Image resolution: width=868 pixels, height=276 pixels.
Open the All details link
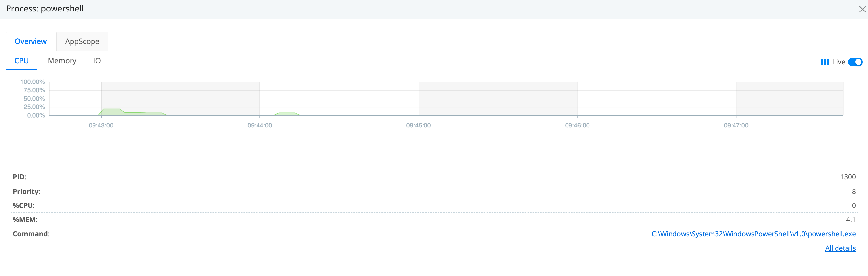point(840,248)
